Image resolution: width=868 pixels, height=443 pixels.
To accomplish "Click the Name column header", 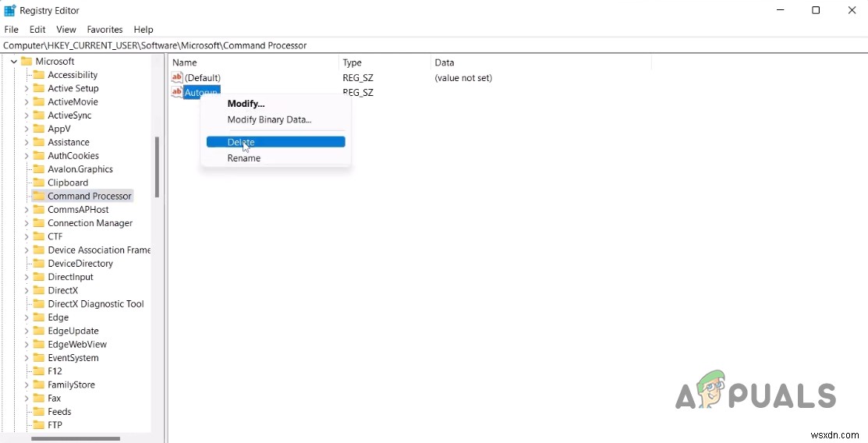I will (x=253, y=62).
